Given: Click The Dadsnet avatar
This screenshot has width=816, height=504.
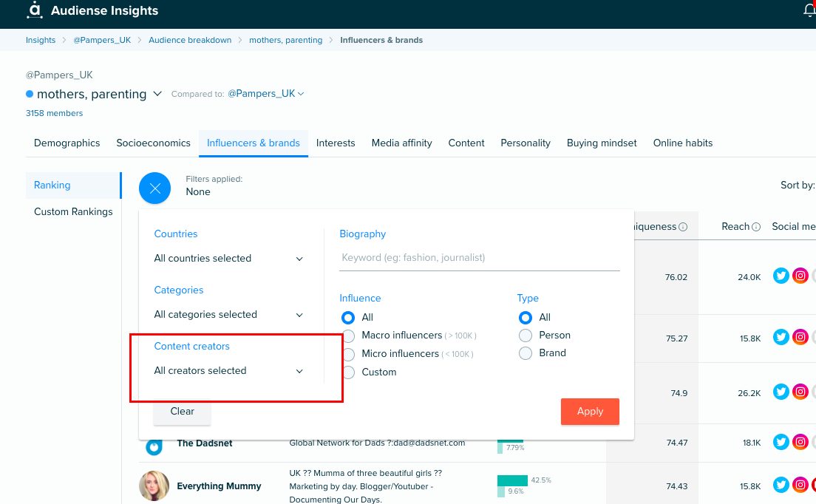Looking at the screenshot, I should 154,447.
